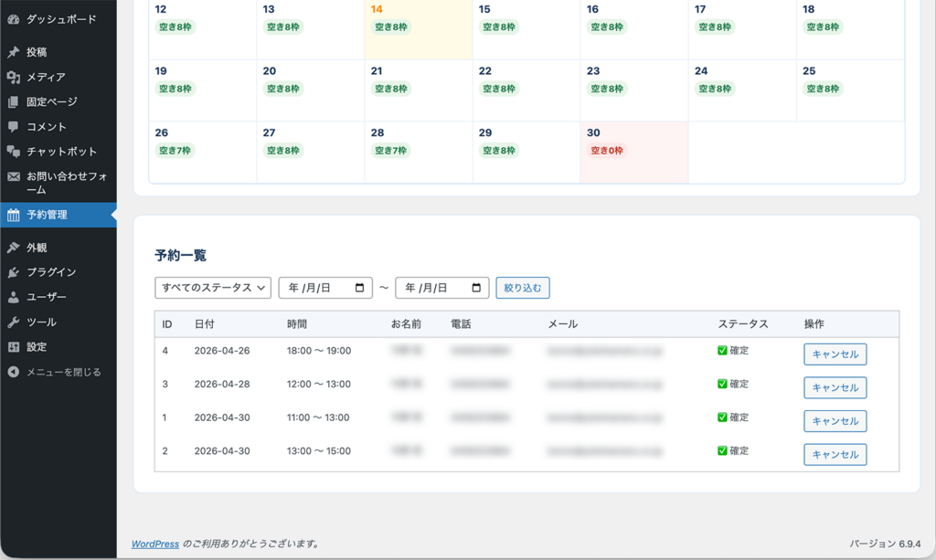Click the Dashboard gauge icon in sidebar
936x560 pixels.
[13, 19]
